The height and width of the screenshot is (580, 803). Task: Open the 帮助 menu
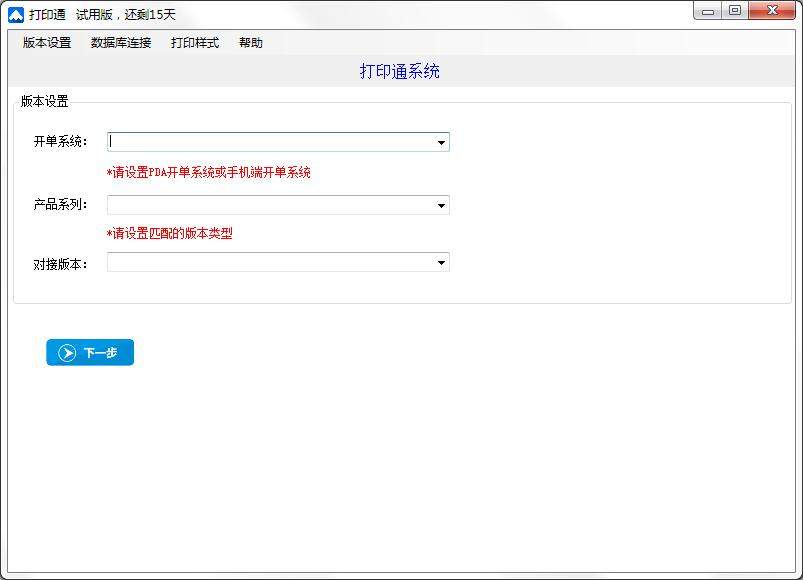tap(250, 42)
